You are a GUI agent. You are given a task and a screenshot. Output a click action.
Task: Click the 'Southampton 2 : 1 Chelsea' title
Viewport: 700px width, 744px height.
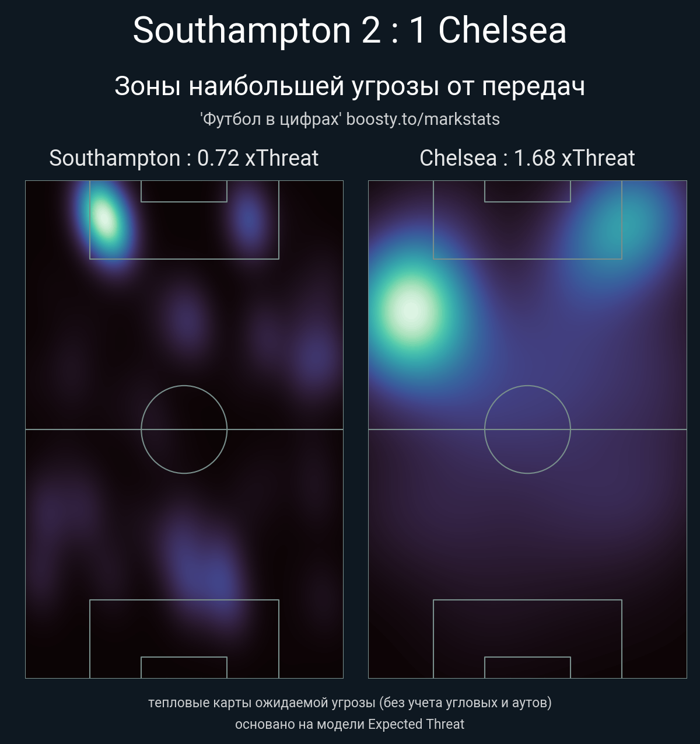350,30
